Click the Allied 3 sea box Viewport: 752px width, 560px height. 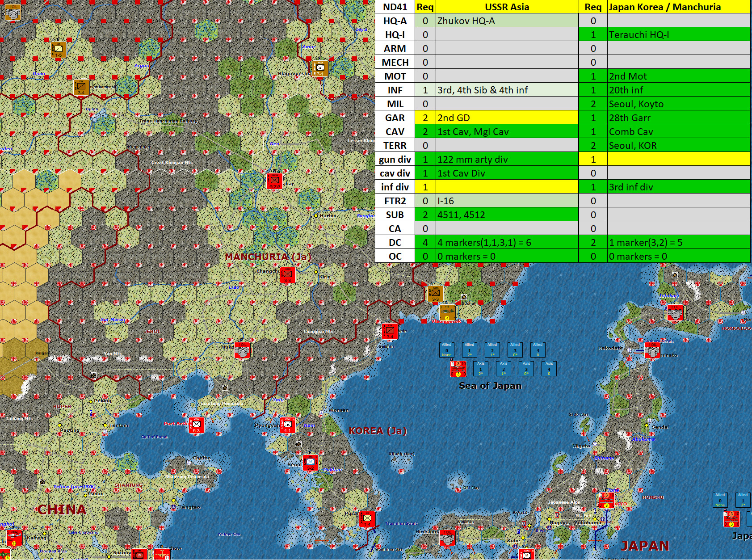515,349
